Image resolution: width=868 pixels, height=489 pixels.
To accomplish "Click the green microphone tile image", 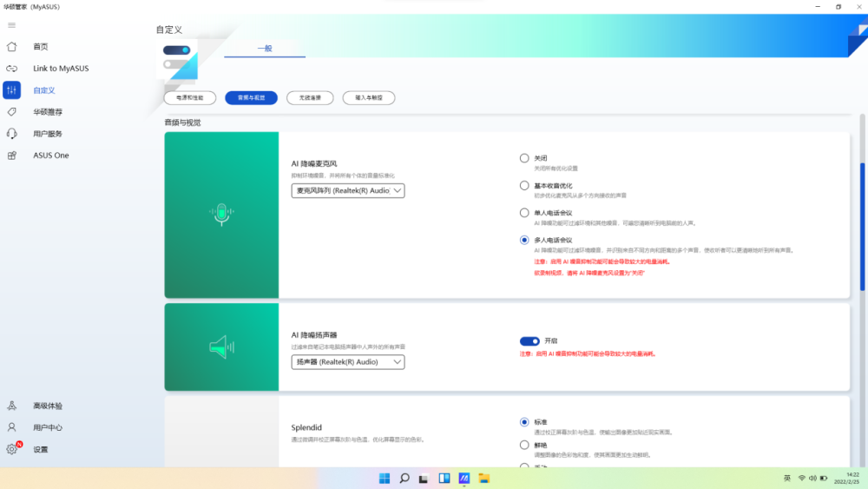I will (x=221, y=215).
